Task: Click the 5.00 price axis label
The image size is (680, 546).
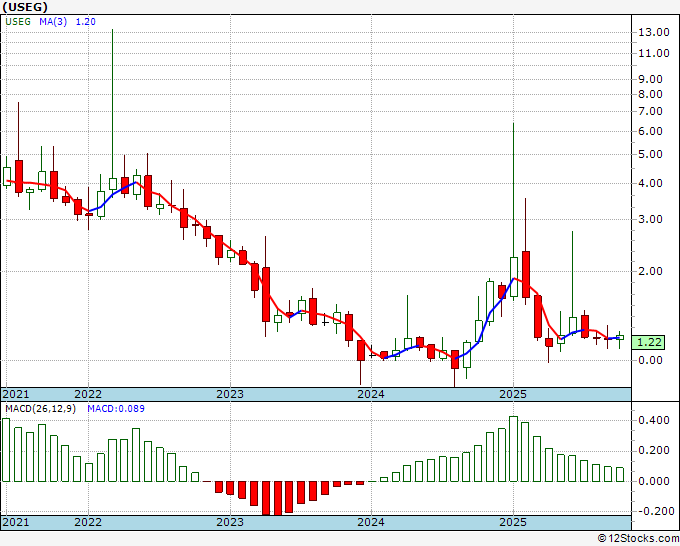Action: click(x=651, y=155)
